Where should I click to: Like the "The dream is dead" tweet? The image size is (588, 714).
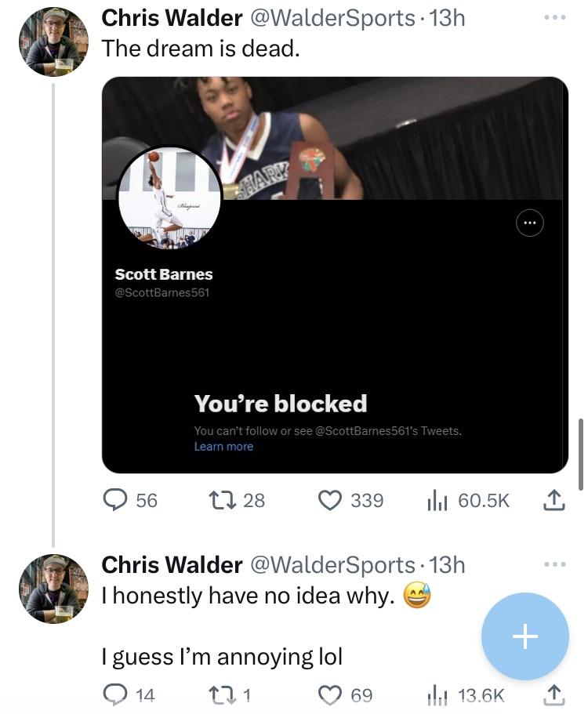332,500
